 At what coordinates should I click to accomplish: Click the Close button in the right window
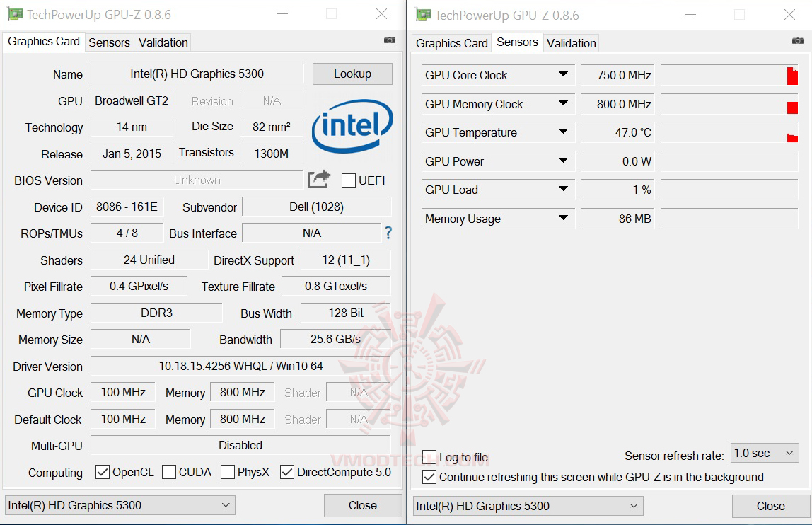pos(771,506)
